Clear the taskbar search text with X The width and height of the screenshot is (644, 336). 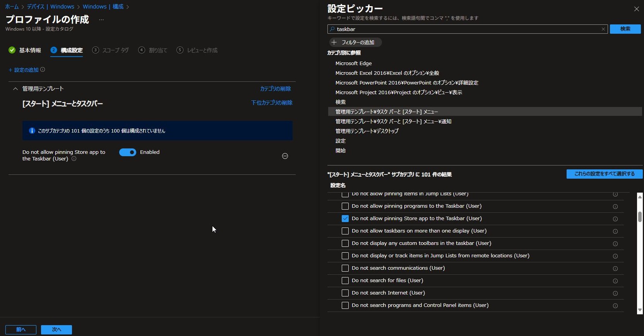point(603,29)
